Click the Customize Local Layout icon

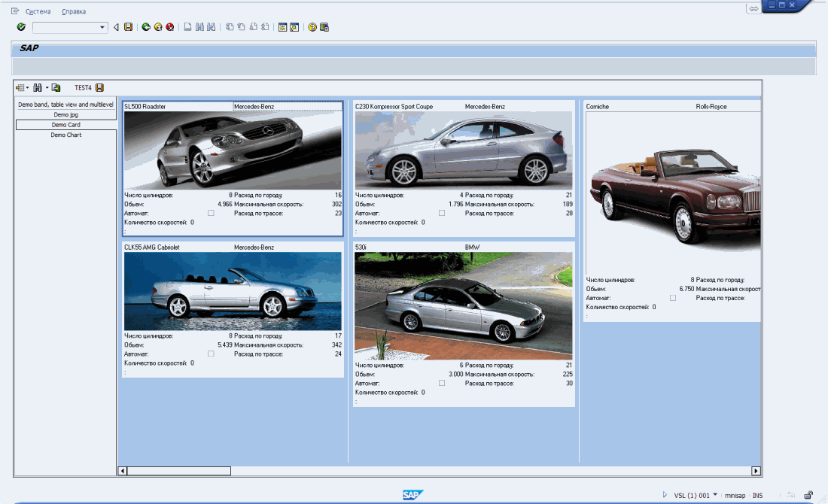[x=324, y=27]
